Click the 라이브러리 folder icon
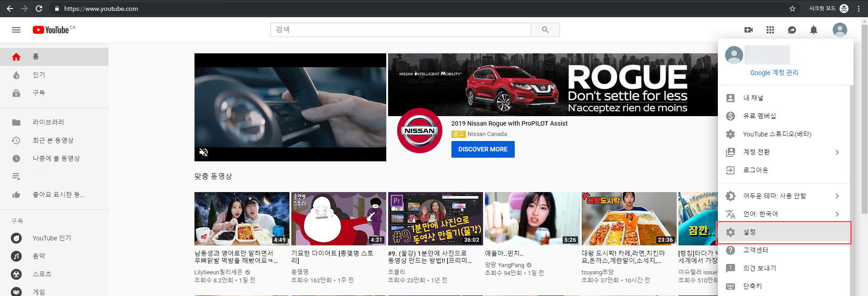868x296 pixels. coord(16,122)
